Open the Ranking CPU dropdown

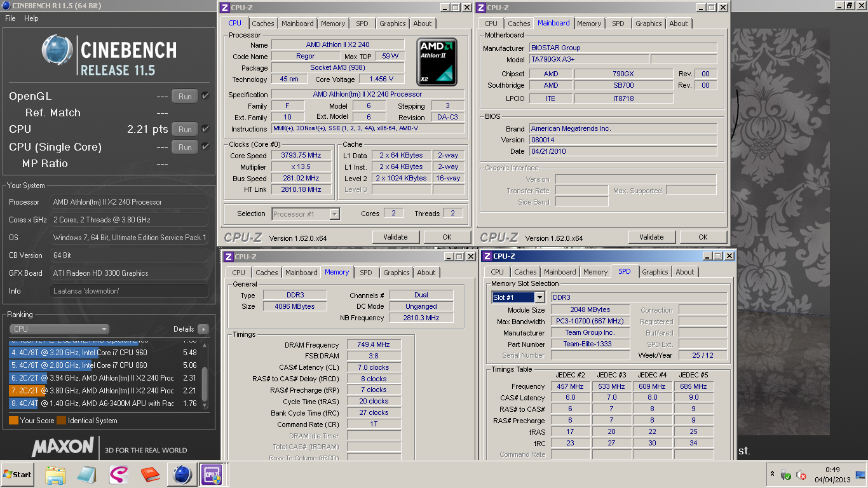click(x=60, y=329)
